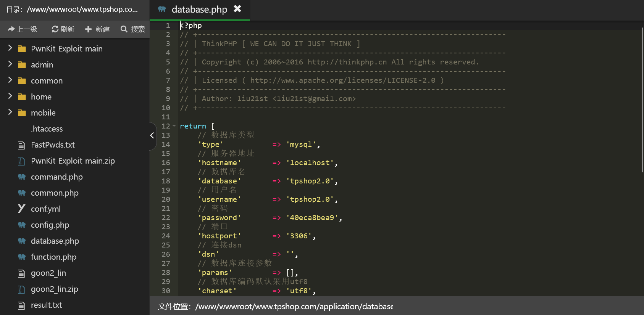
Task: Collapse the file sidebar panel handle
Action: 152,135
